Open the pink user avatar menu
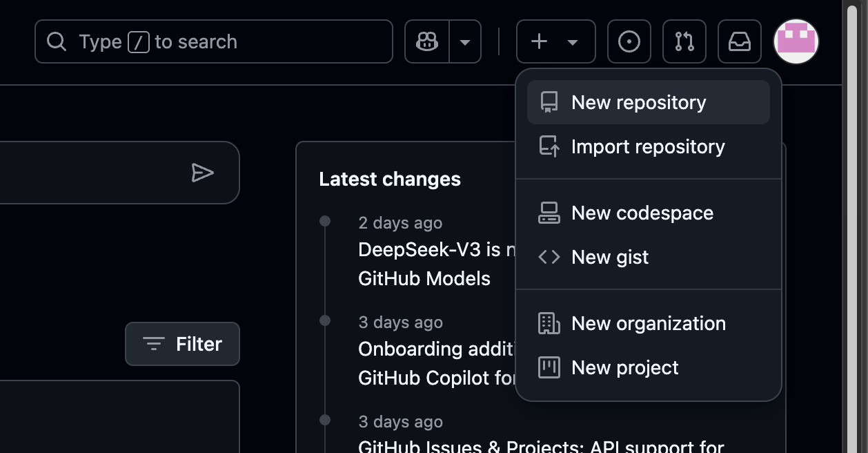 click(796, 41)
